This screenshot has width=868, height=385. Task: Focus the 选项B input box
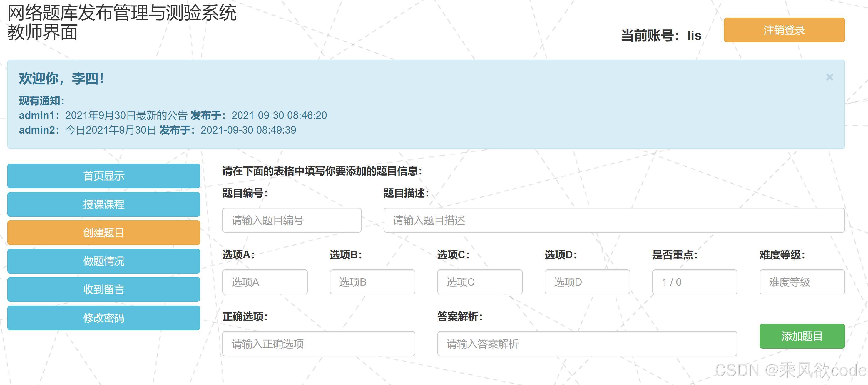[x=372, y=282]
